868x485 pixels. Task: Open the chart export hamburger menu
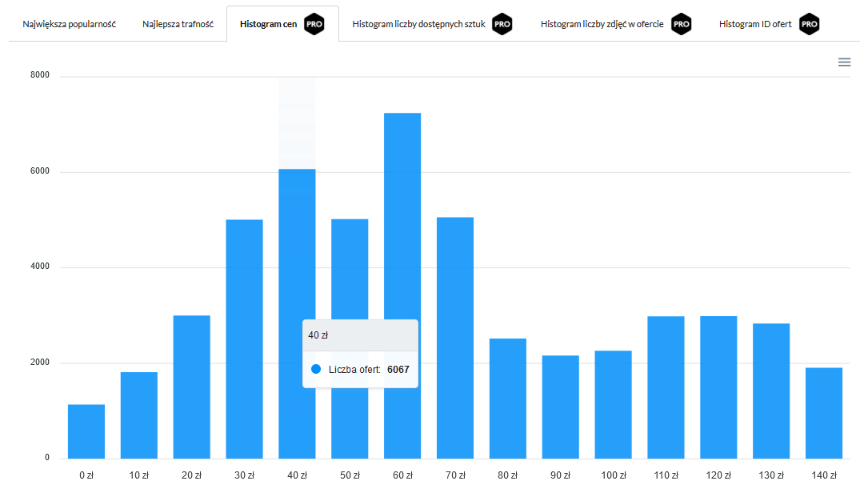[844, 62]
